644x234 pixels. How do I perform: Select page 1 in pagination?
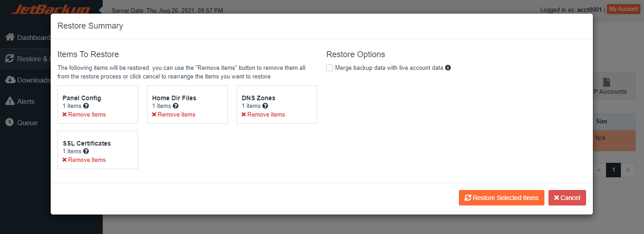tap(613, 170)
